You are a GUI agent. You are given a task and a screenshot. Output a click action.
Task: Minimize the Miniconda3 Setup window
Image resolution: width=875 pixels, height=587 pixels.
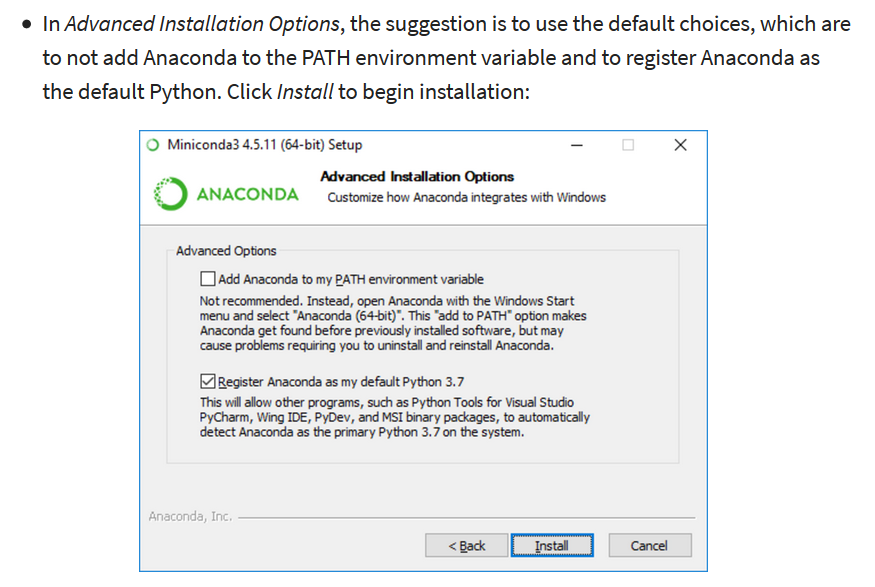[576, 145]
